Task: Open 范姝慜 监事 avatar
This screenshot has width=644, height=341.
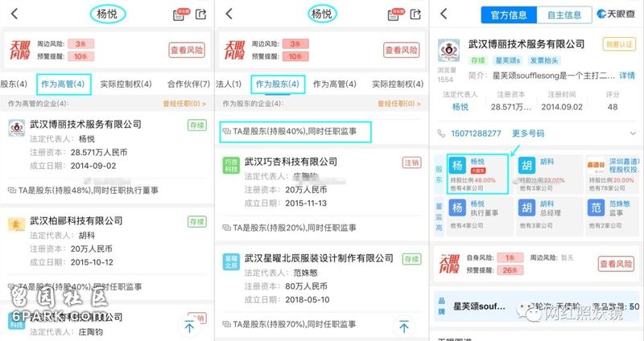Action: [596, 207]
